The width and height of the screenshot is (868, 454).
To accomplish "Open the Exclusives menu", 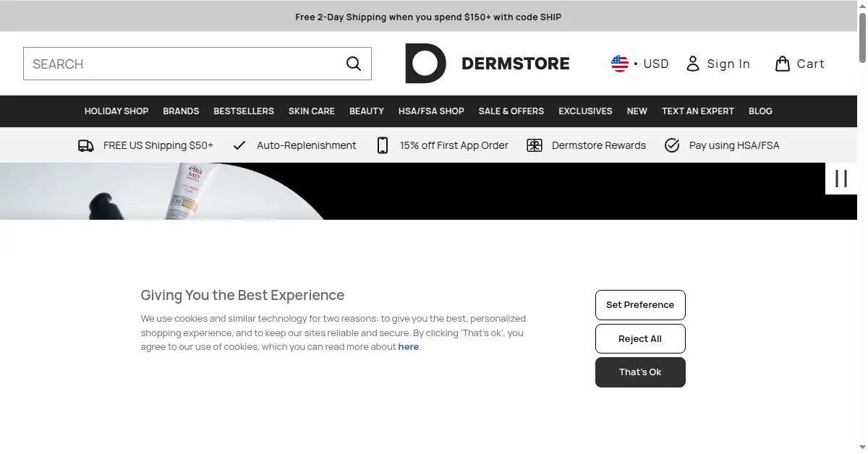I will point(585,111).
